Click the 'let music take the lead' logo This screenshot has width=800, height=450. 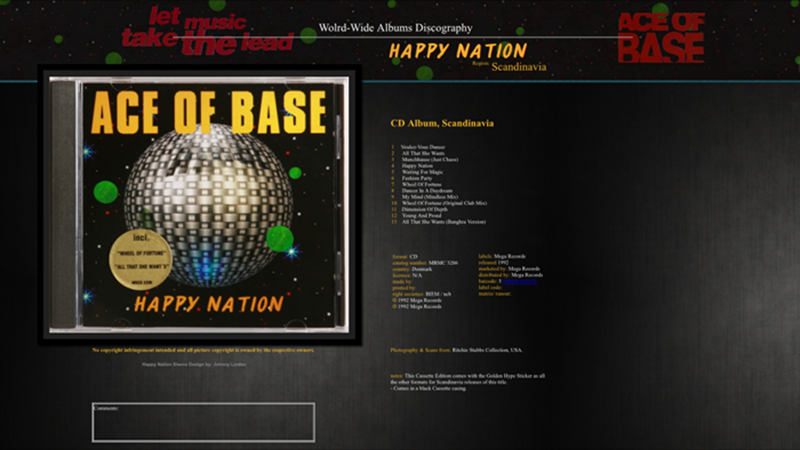coord(207,29)
